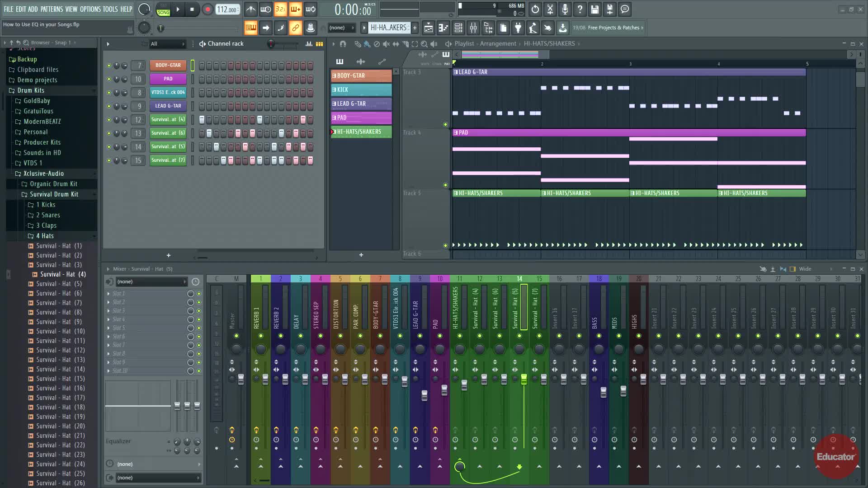Open the plugin picker plug icon
The width and height of the screenshot is (868, 488).
point(518,28)
